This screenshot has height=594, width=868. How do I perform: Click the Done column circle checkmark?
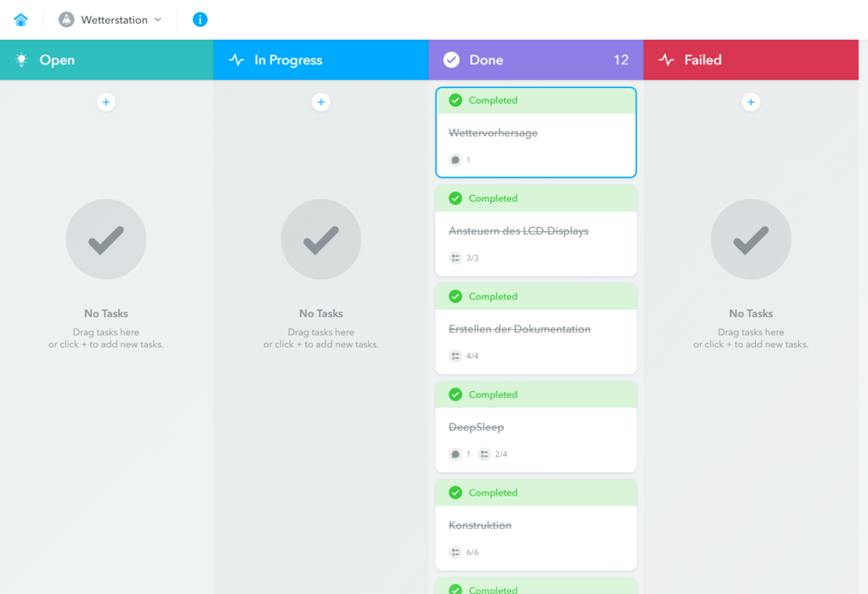451,60
